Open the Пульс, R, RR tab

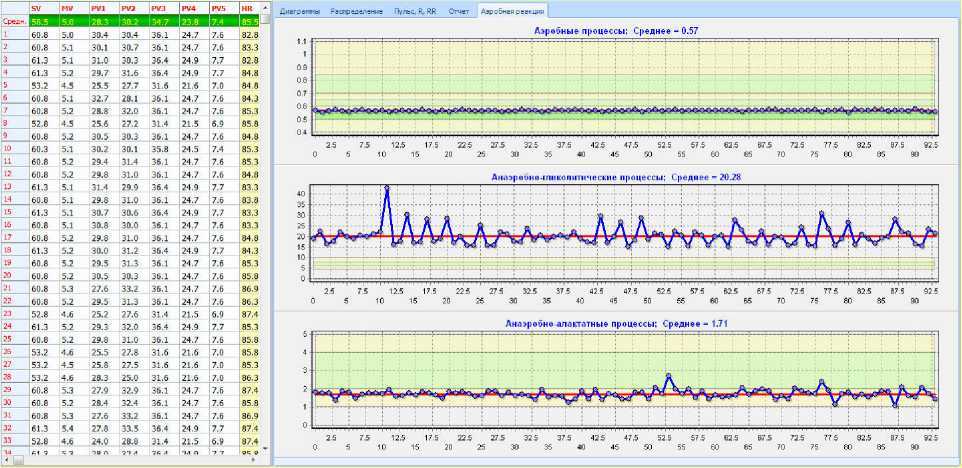(x=417, y=10)
